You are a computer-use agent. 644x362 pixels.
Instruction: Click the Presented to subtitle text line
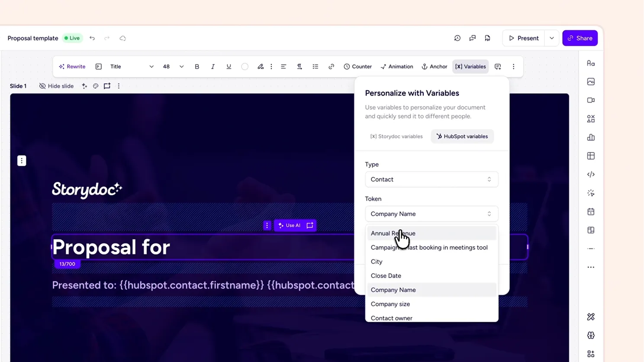[203, 285]
